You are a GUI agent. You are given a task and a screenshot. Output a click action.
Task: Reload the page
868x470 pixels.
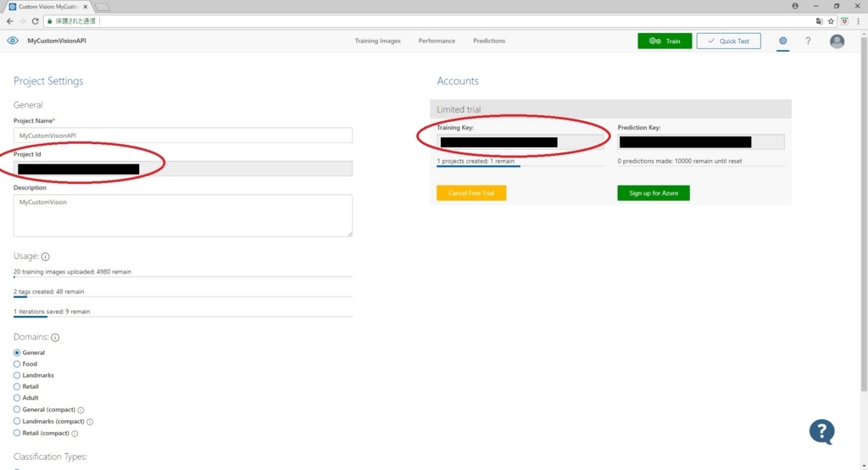click(35, 21)
